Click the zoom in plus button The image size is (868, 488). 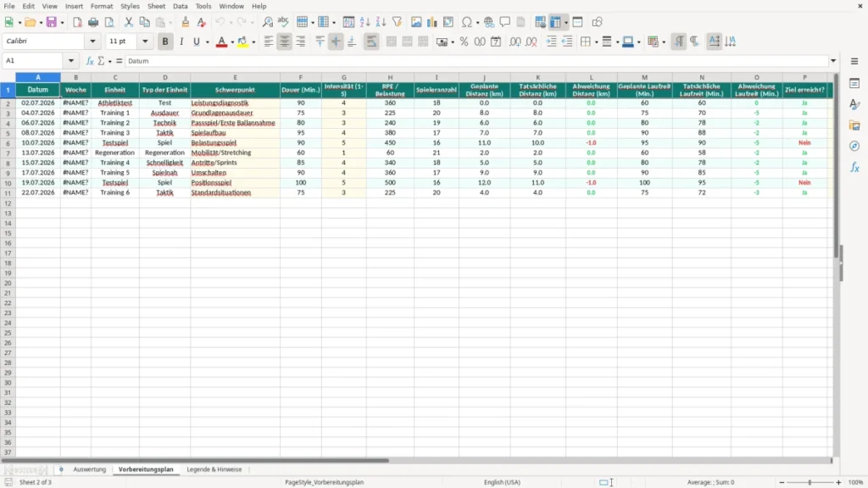[x=838, y=482]
